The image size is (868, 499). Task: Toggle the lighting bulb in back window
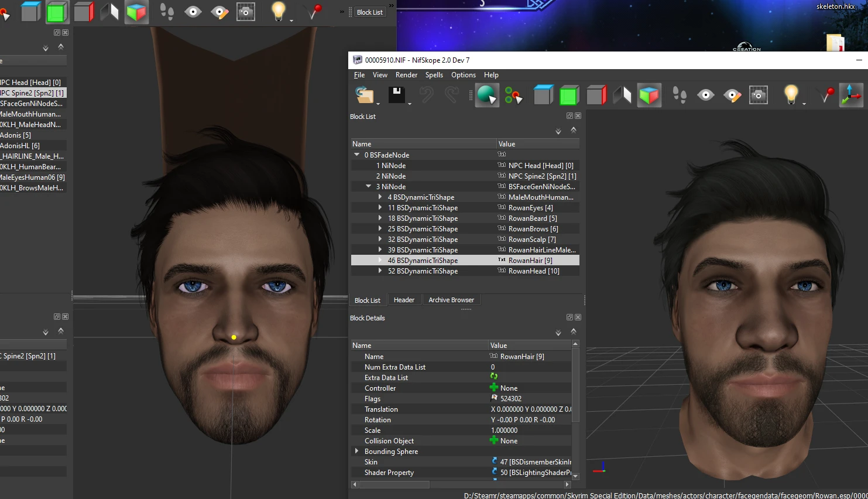click(x=278, y=10)
